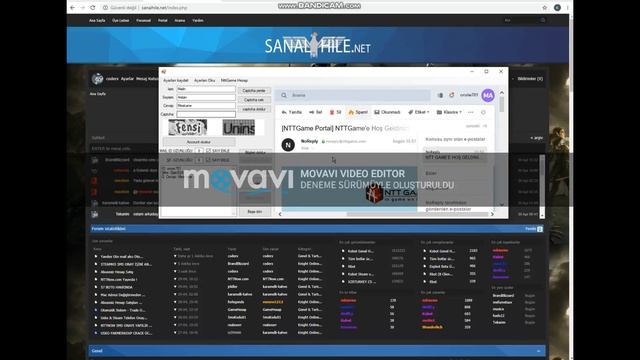Open Ana Sayfa in site navigation
Viewport: 640px width, 360px height.
(x=97, y=20)
